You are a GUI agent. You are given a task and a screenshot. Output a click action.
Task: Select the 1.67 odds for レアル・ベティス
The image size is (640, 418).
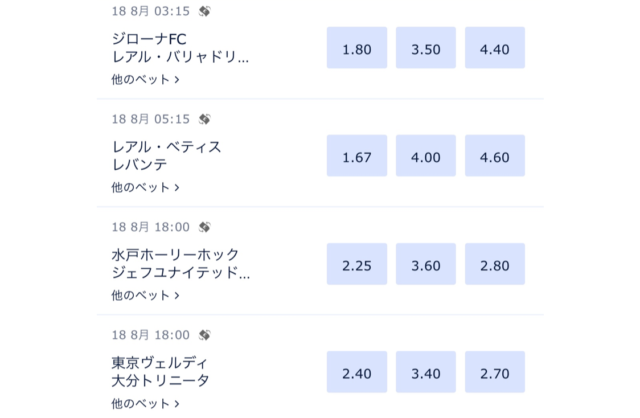pyautogui.click(x=357, y=155)
